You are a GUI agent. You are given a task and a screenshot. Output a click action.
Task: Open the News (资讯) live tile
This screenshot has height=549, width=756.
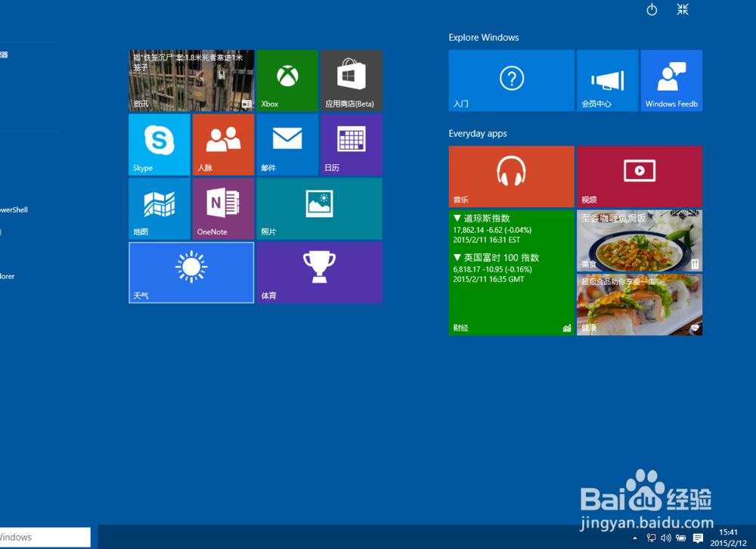coord(191,81)
